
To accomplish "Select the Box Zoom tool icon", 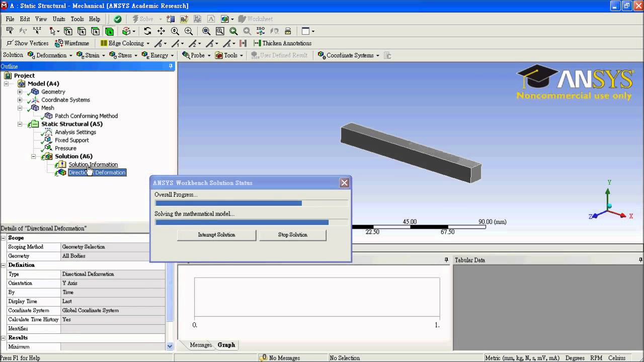I will [188, 31].
